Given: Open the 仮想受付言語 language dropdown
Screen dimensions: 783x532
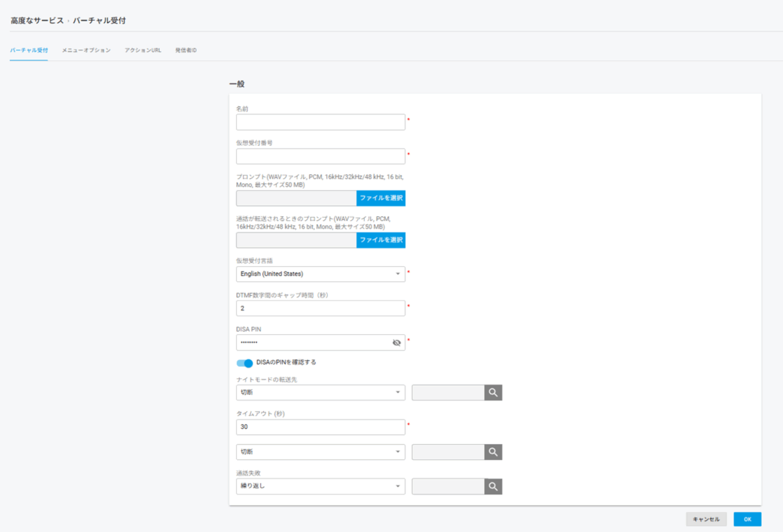Looking at the screenshot, I should 320,274.
